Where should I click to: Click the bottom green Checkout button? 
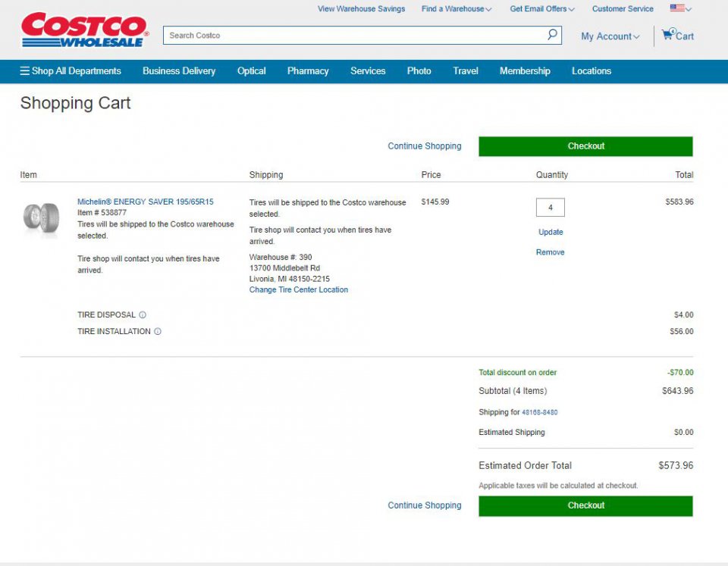coord(586,505)
